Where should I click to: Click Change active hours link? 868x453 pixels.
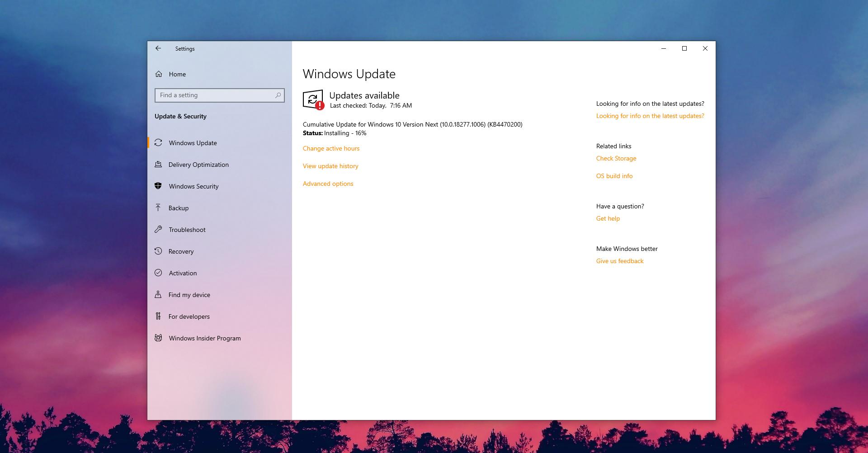(331, 148)
